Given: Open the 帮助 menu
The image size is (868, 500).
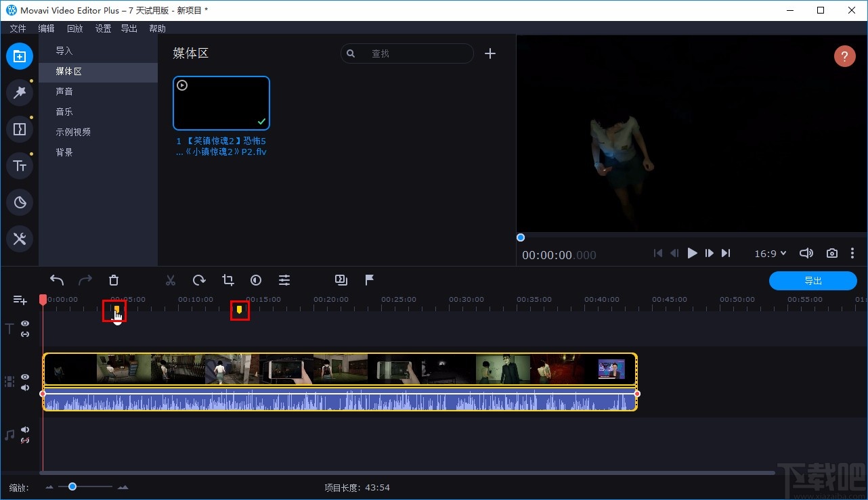Looking at the screenshot, I should tap(157, 28).
